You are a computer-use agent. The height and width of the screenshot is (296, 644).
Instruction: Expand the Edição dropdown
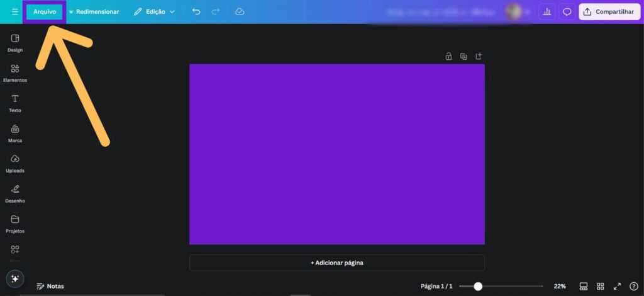[154, 11]
